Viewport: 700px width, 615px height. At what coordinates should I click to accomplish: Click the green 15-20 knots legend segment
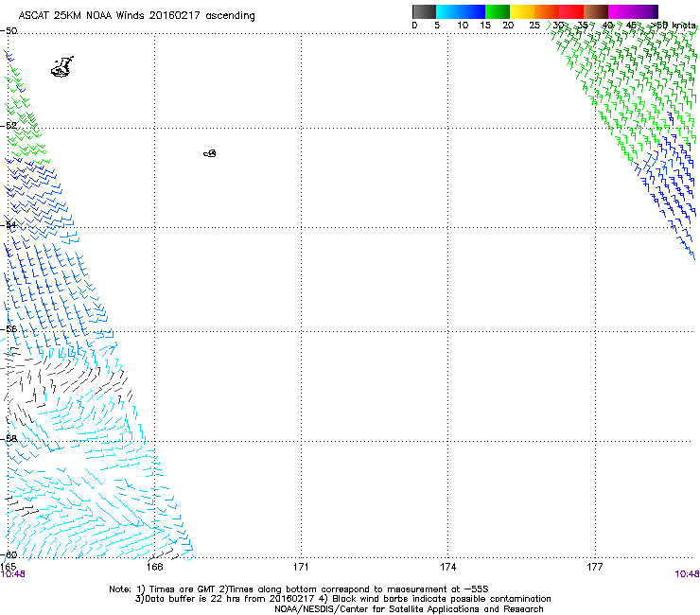(498, 11)
